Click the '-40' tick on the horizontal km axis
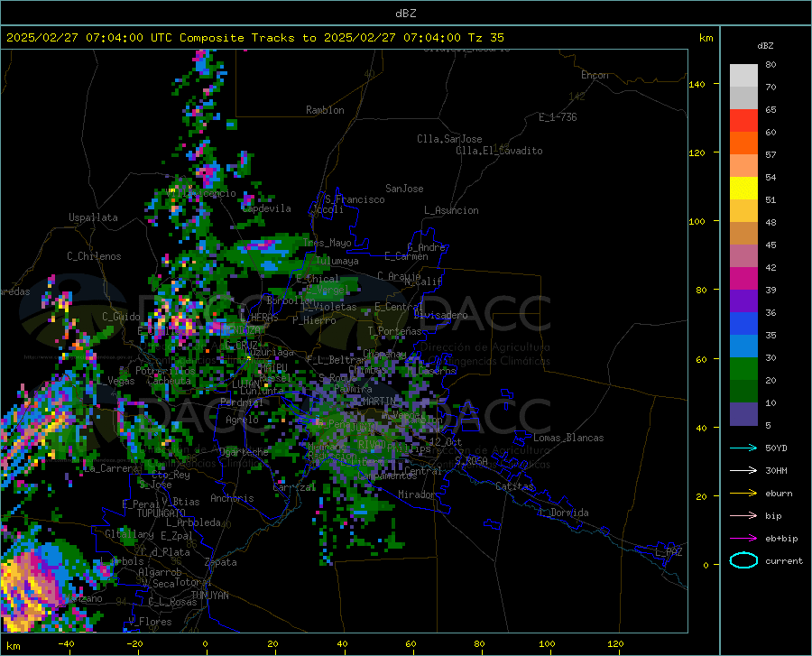This screenshot has width=812, height=656. click(66, 644)
